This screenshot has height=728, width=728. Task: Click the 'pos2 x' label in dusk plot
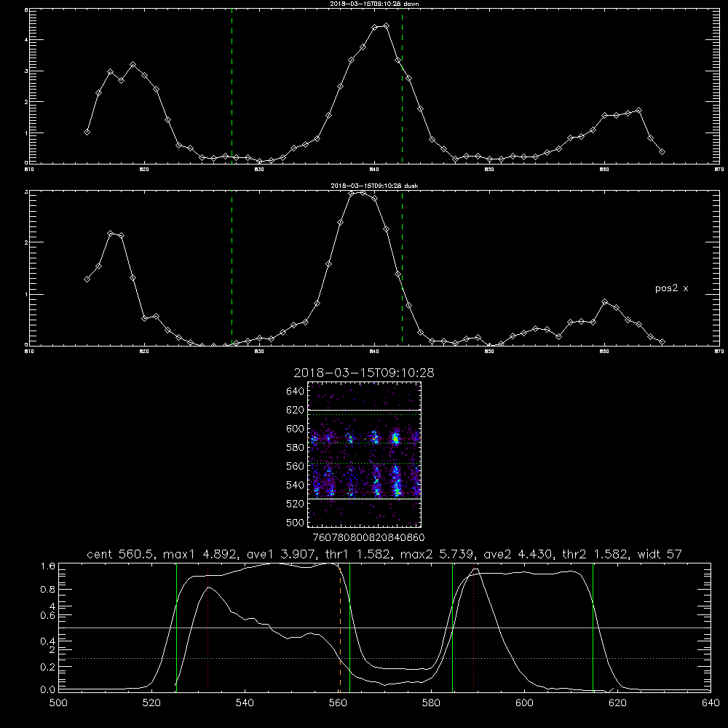coord(671,288)
